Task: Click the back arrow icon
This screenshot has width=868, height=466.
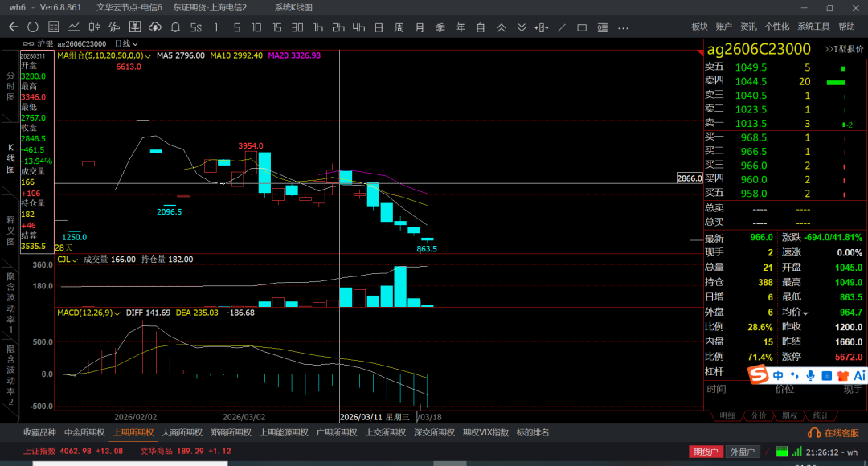Action: pos(13,27)
